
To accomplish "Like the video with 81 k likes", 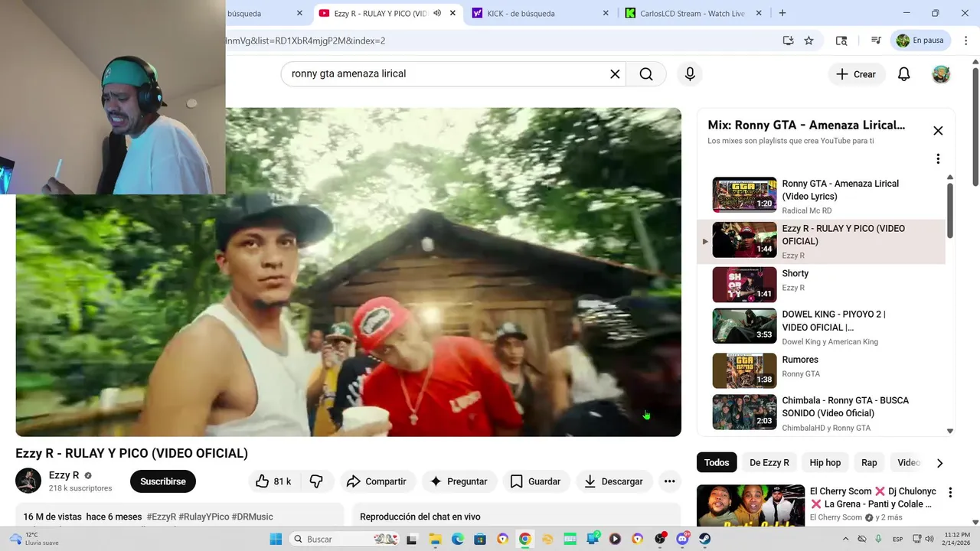I will coord(273,481).
